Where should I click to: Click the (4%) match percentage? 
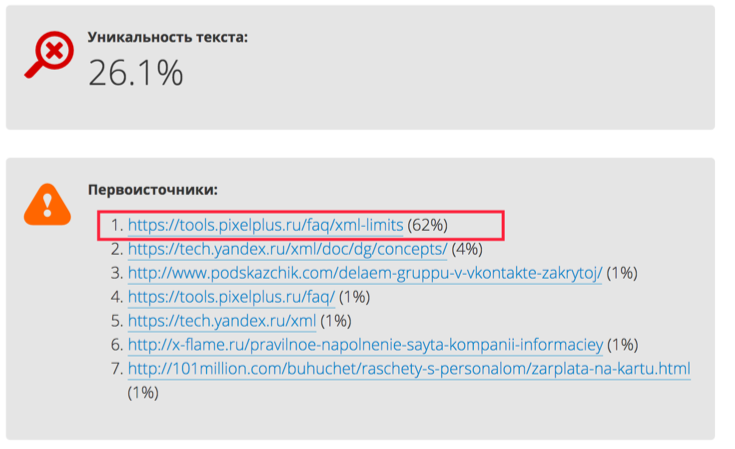pos(469,248)
